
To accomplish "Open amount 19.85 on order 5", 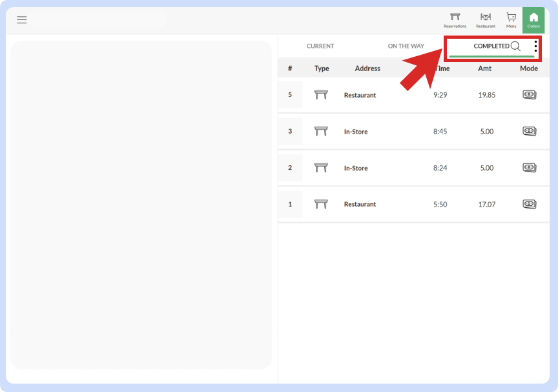I will click(486, 94).
